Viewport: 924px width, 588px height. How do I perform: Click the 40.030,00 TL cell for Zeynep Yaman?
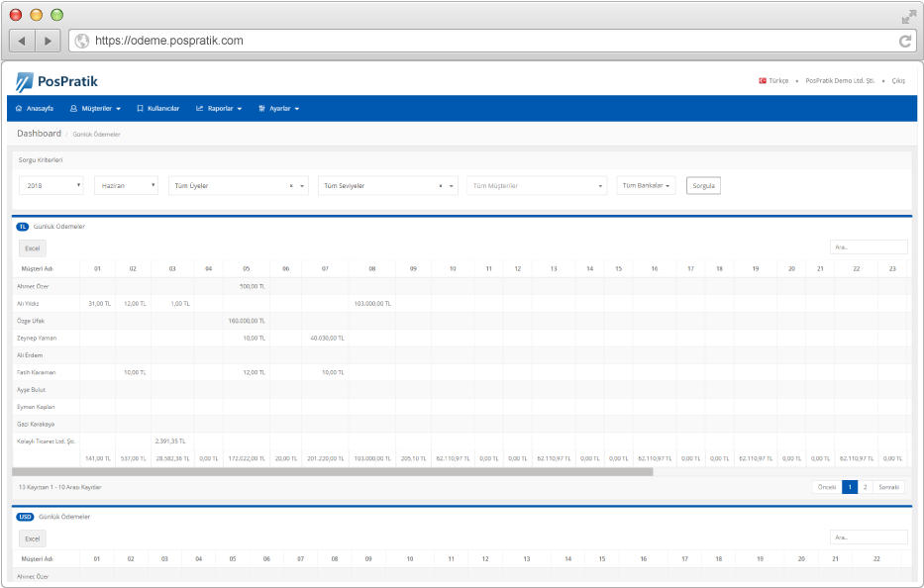click(327, 339)
